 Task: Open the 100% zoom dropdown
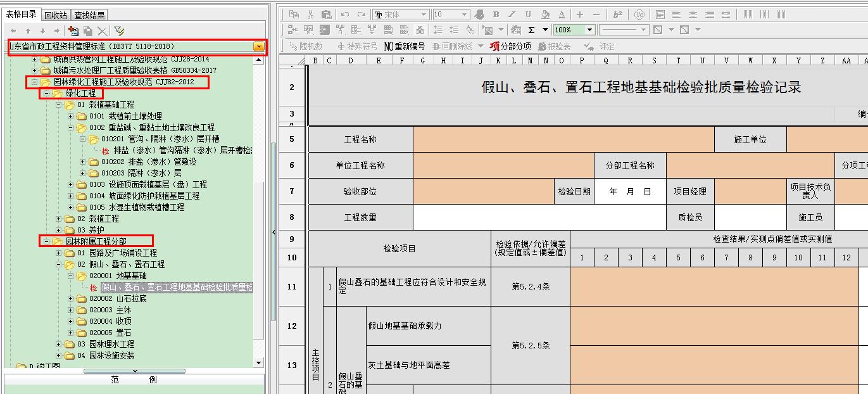pos(589,30)
